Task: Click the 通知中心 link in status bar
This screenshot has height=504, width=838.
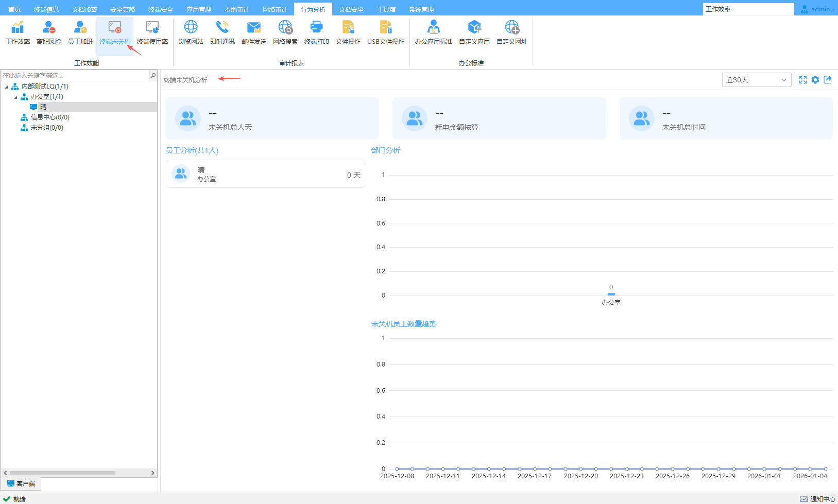Action: 817,499
